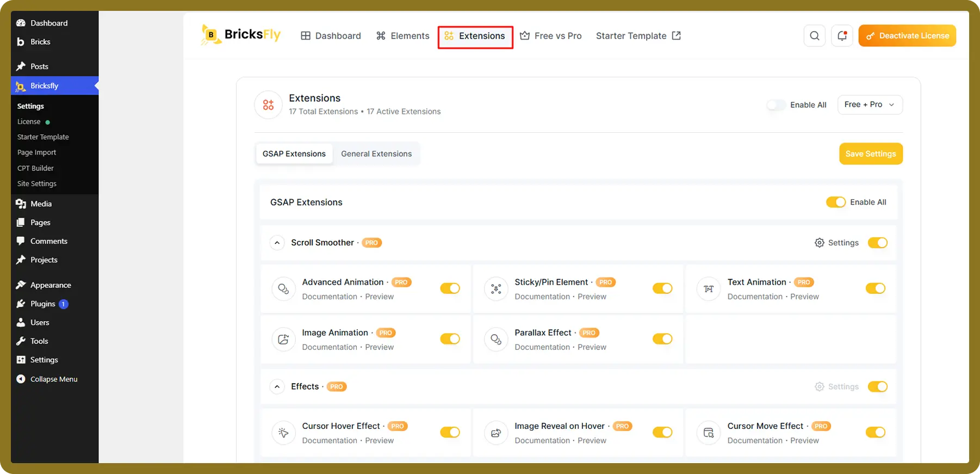Click the WordPress Dashboard sidebar icon

click(x=21, y=23)
